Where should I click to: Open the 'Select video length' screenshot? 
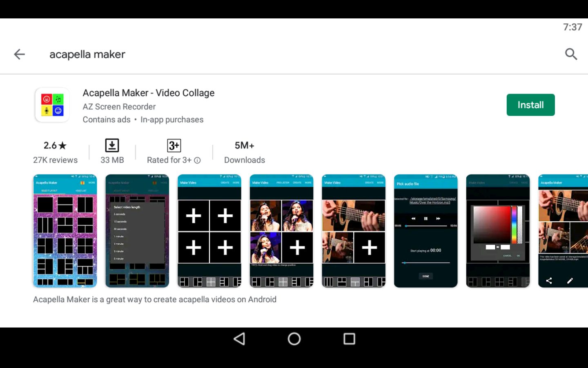[137, 231]
